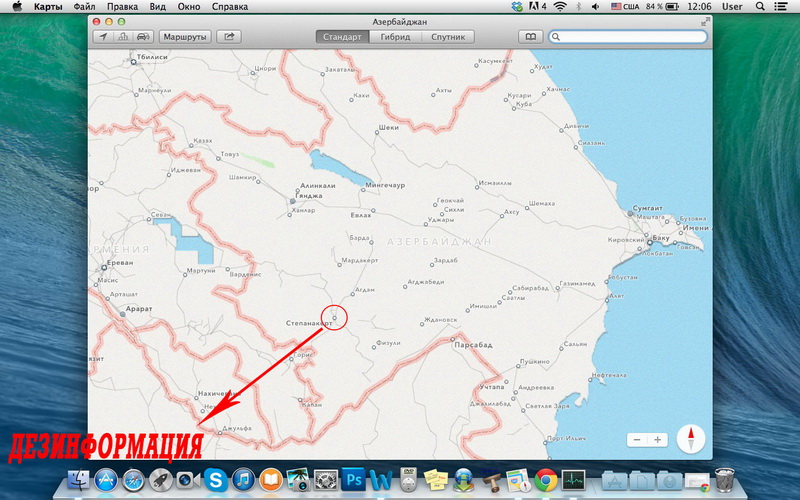Open the Справка menu
Viewport: 800px width, 500px height.
pos(230,7)
